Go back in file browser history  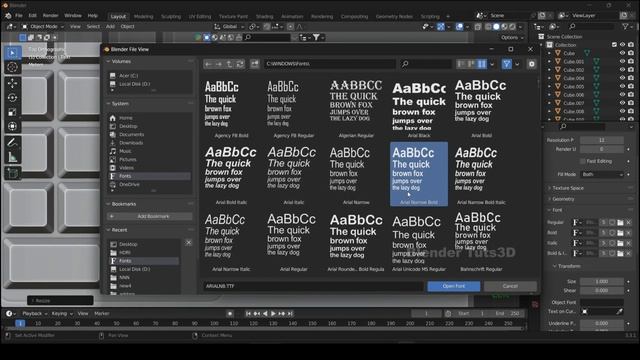209,64
